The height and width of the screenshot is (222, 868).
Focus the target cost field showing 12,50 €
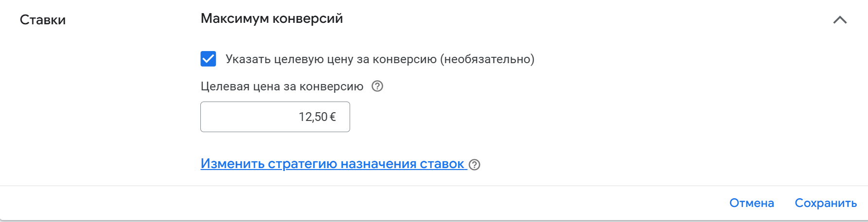pos(275,117)
